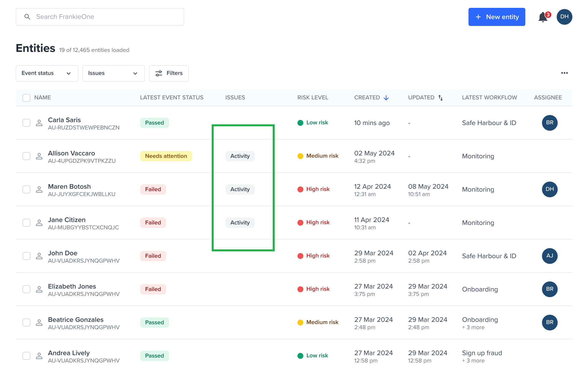Click the search magnifier icon
588x372 pixels.
click(27, 17)
